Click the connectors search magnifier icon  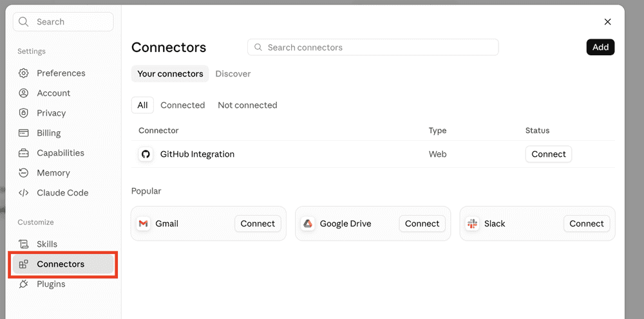(x=258, y=47)
